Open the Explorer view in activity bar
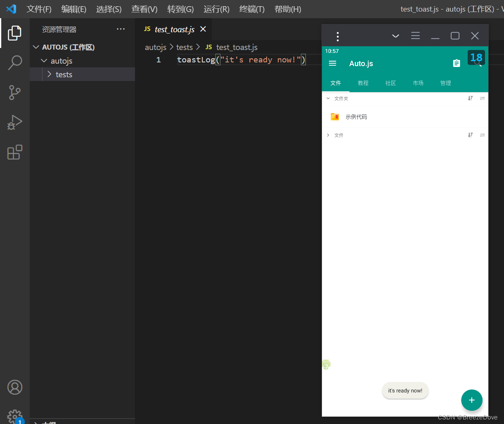This screenshot has width=504, height=424. (x=14, y=33)
